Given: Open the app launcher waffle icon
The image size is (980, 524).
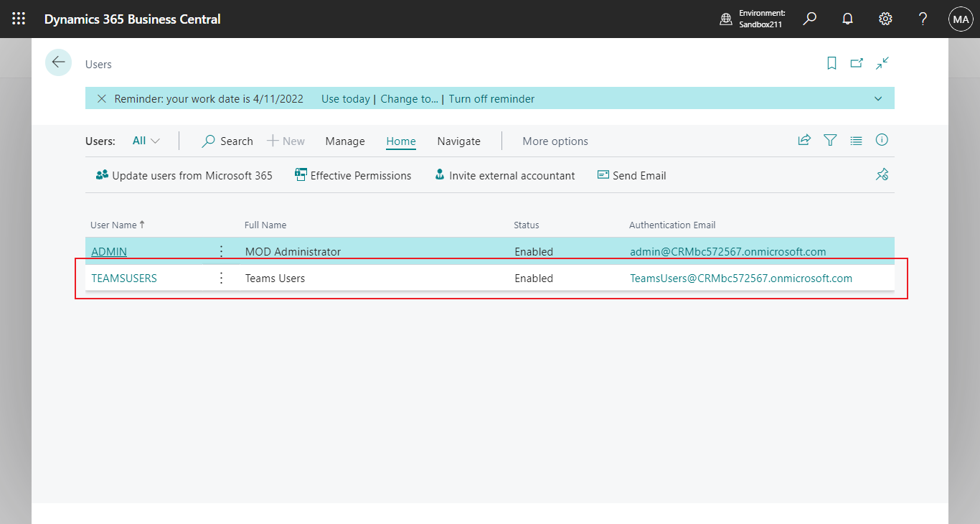Looking at the screenshot, I should pyautogui.click(x=19, y=19).
